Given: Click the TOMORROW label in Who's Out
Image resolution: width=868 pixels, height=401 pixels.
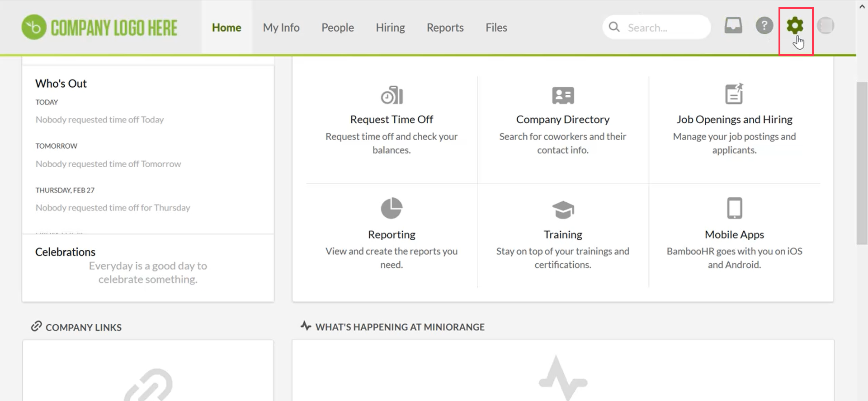Looking at the screenshot, I should click(56, 146).
